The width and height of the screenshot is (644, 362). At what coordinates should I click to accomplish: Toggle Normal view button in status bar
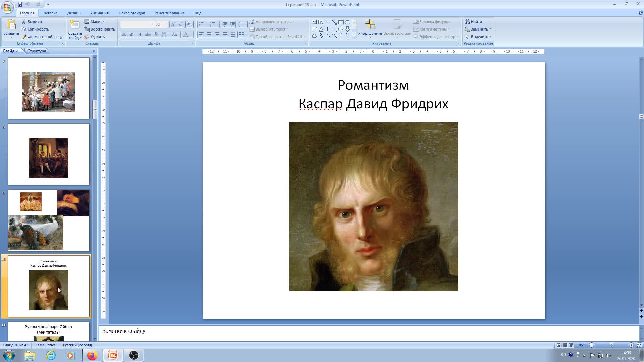tap(558, 345)
